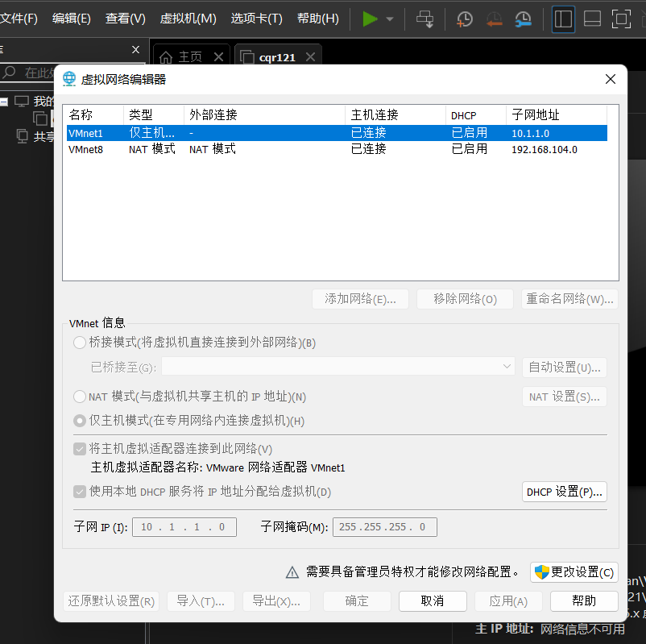Click the library search magnifier icon

pyautogui.click(x=9, y=73)
